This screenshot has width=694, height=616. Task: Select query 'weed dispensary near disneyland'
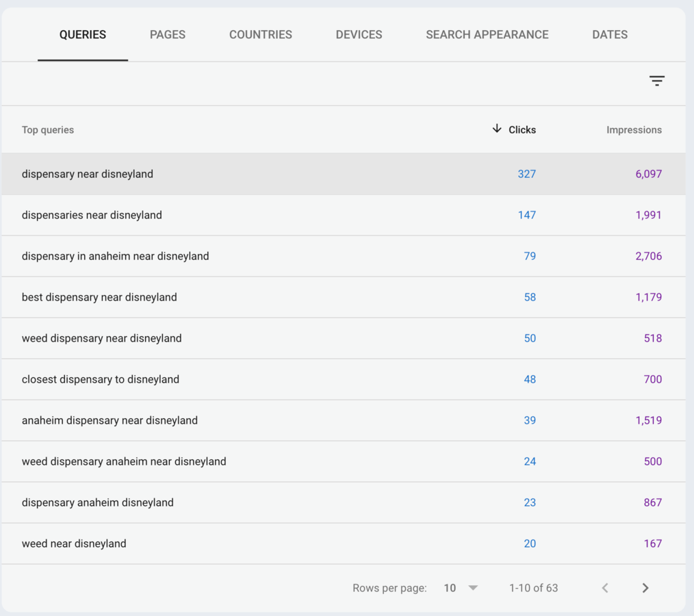[101, 339]
